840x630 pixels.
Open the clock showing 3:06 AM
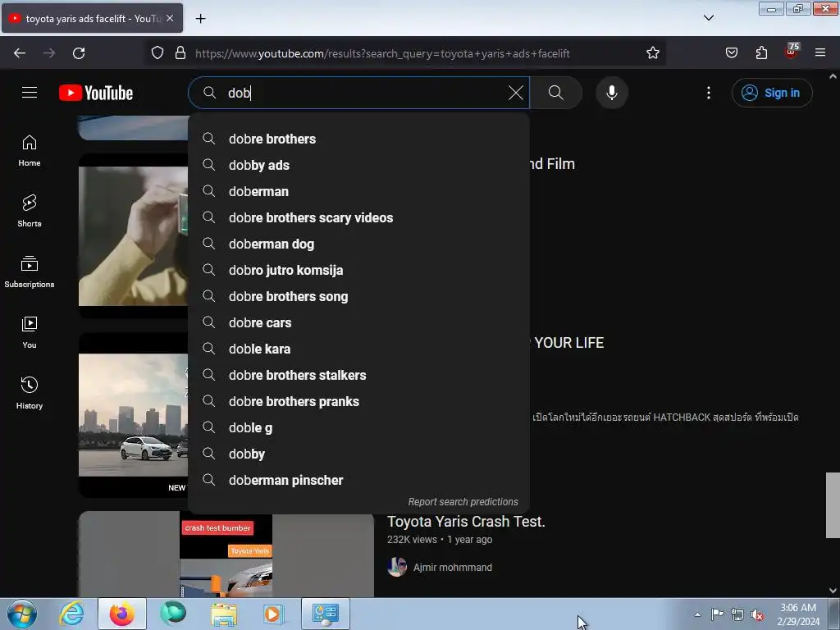coord(798,614)
